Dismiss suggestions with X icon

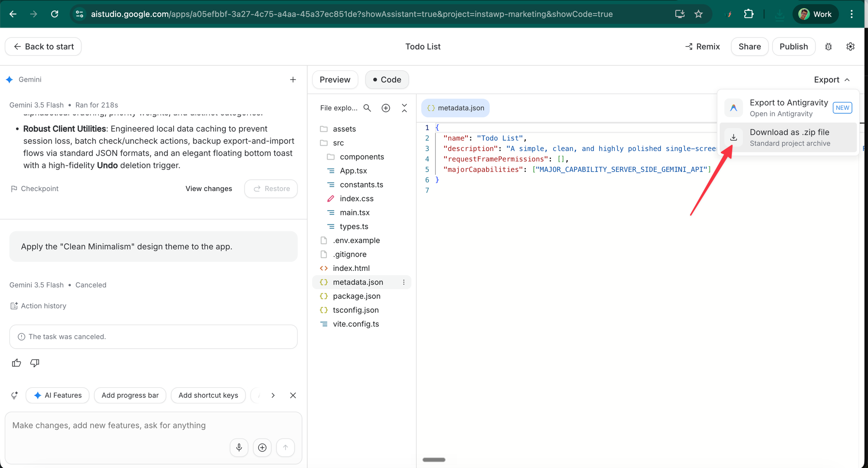293,395
